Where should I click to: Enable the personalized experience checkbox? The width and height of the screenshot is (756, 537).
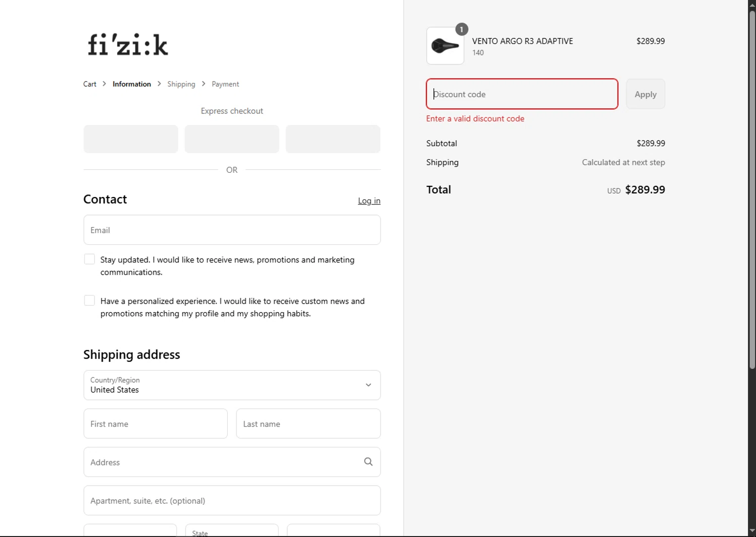89,300
